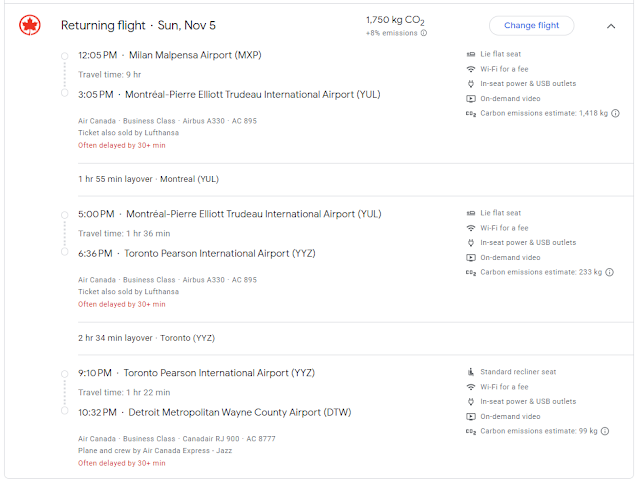
Task: Click 'Often delayed' warning under Montreal–Toronto flight
Action: [122, 304]
